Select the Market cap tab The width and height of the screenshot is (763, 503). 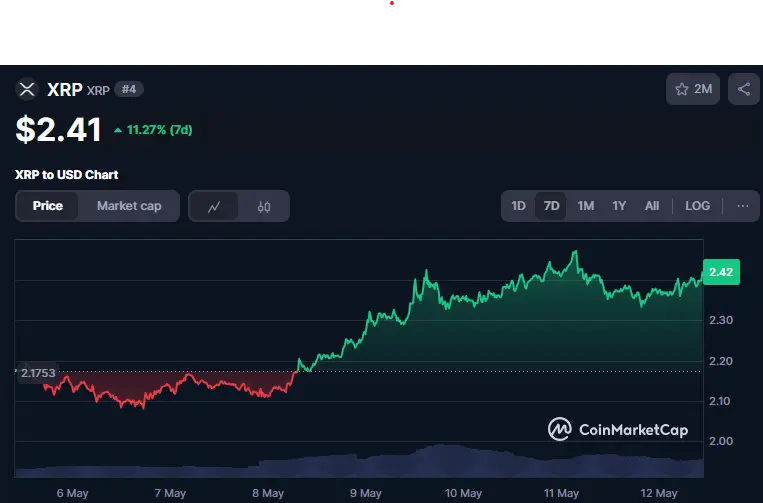[129, 206]
